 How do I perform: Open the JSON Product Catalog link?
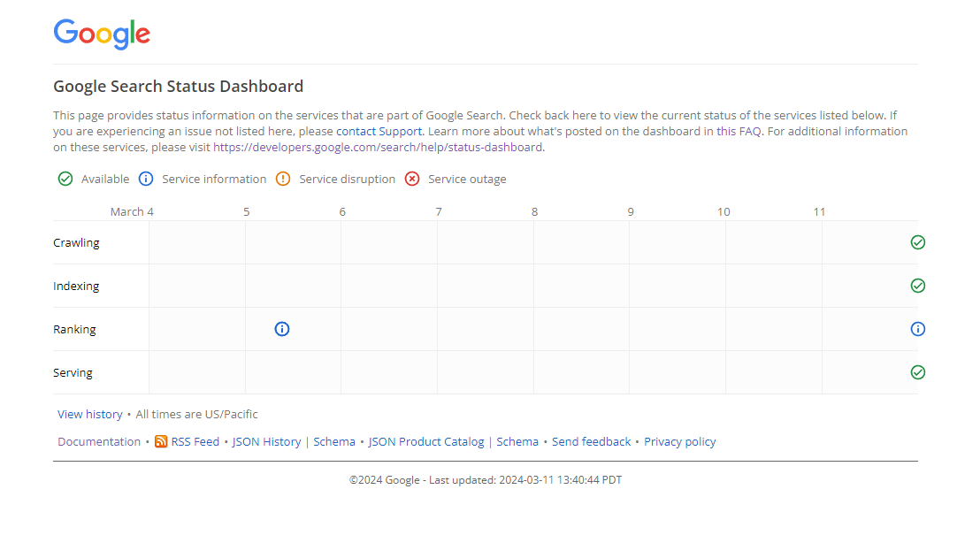[426, 442]
